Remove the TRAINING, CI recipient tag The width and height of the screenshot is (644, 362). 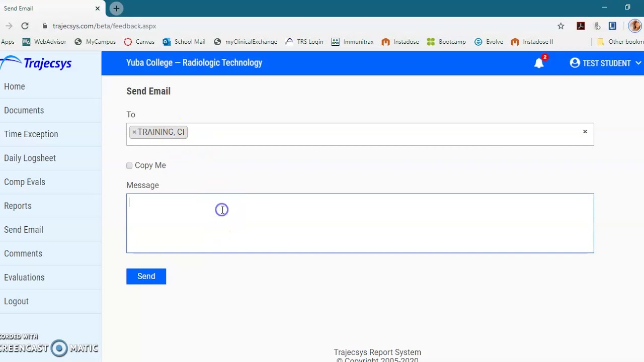[134, 132]
